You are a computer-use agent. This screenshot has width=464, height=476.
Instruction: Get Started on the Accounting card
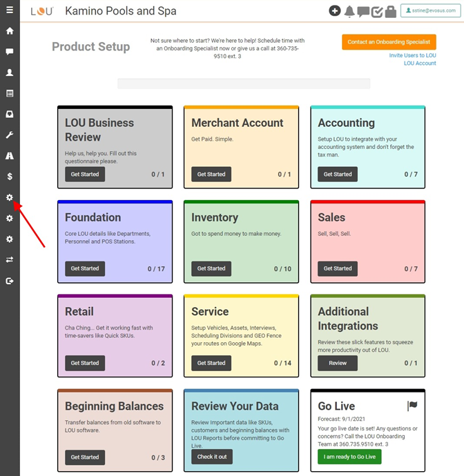338,175
